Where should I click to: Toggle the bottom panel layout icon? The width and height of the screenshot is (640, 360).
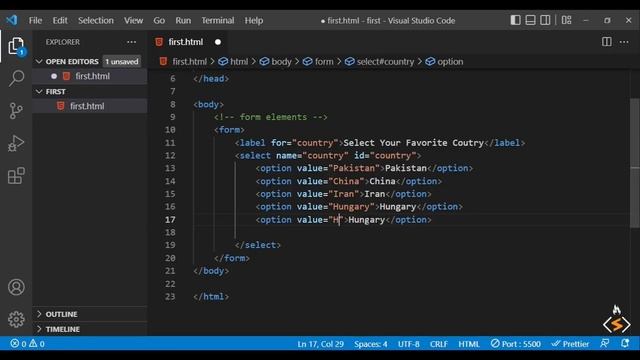pos(530,20)
